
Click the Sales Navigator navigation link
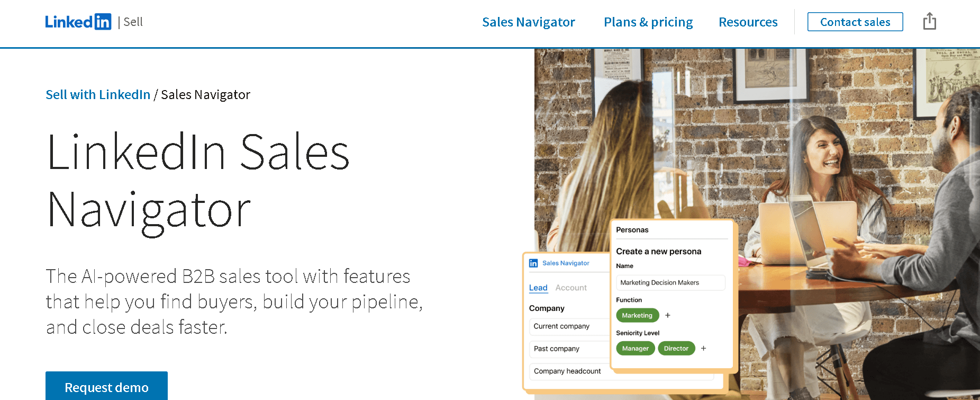tap(528, 22)
